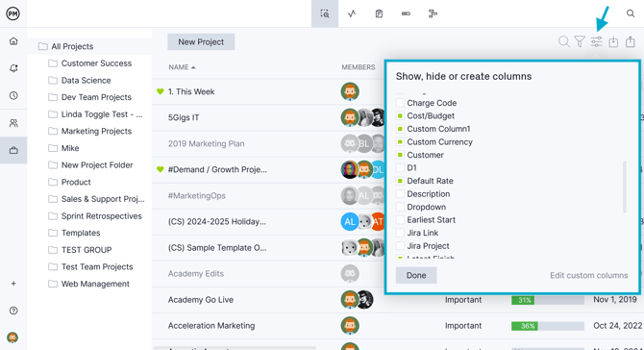Open the clipboard view icon in top bar

(x=379, y=13)
